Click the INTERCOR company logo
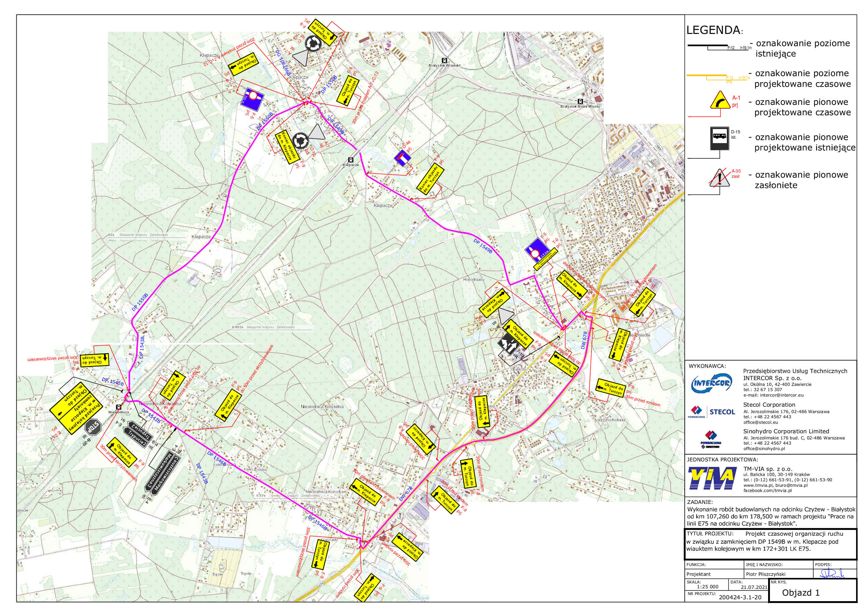This screenshot has height=614, width=868. click(711, 384)
